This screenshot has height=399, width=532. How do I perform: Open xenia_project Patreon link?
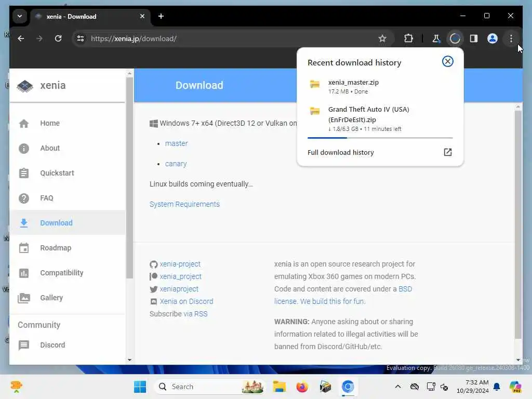[x=180, y=276]
